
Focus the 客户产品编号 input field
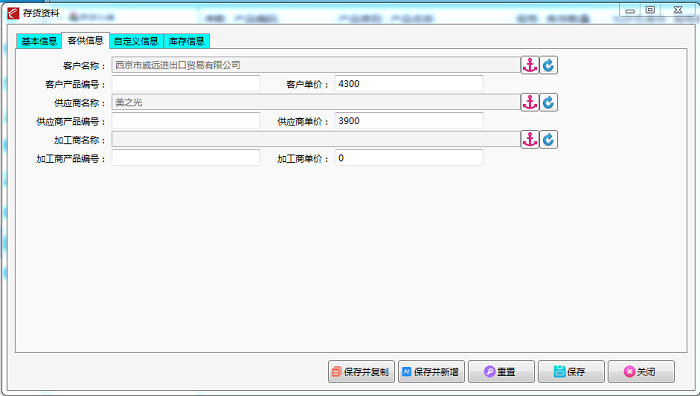(186, 83)
